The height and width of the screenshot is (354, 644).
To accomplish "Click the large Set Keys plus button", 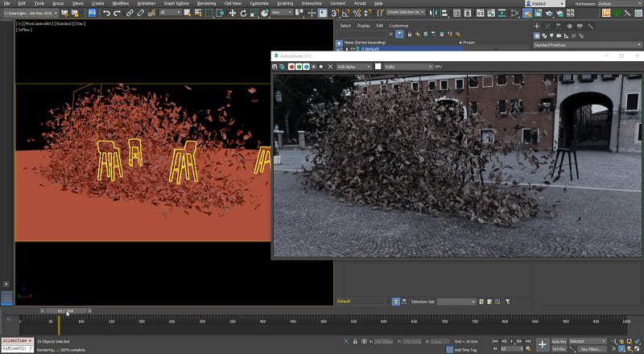I will 542,345.
